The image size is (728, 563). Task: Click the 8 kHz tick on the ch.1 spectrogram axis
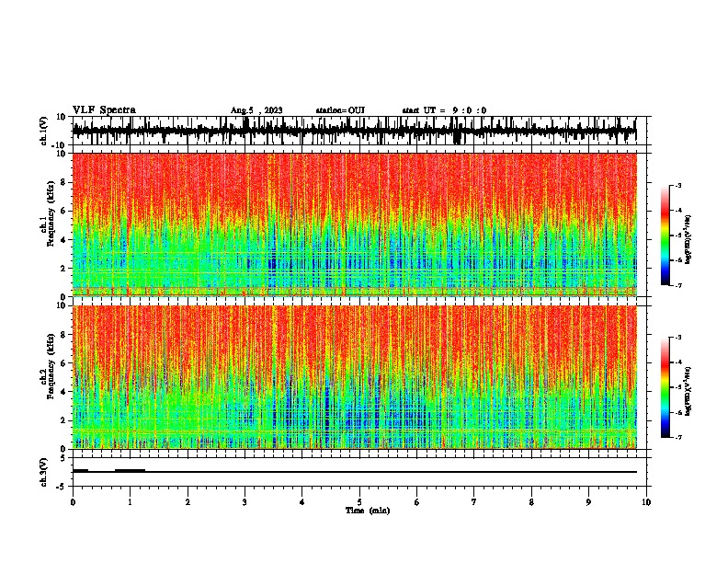[64, 182]
